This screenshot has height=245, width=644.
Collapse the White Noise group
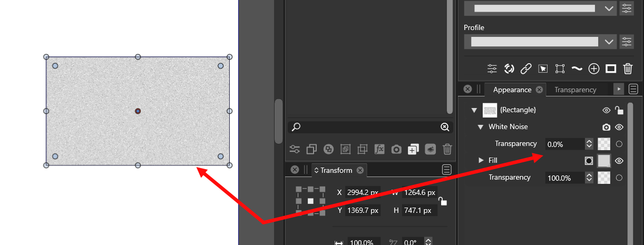coord(480,127)
